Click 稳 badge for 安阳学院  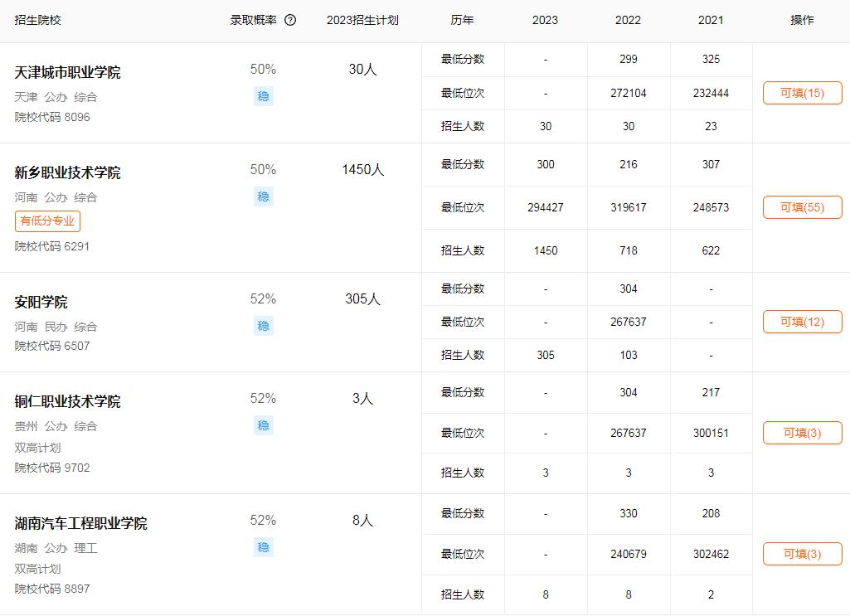click(x=264, y=326)
